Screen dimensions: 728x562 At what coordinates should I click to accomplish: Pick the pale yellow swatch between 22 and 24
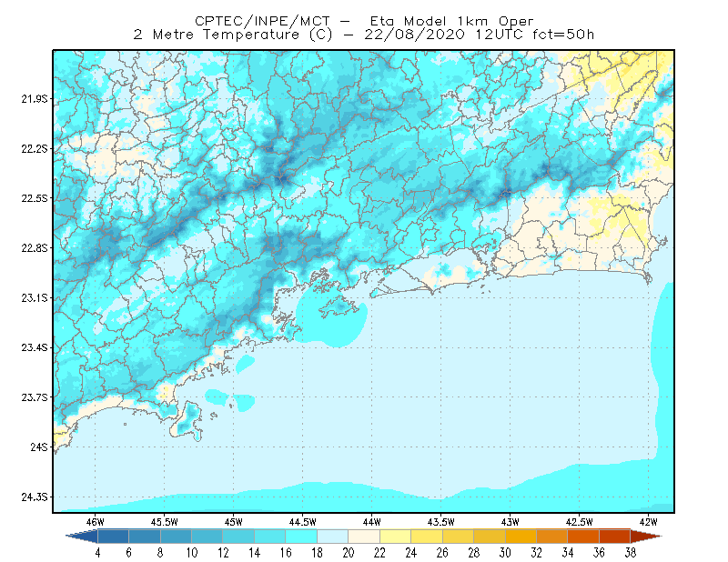pos(396,537)
